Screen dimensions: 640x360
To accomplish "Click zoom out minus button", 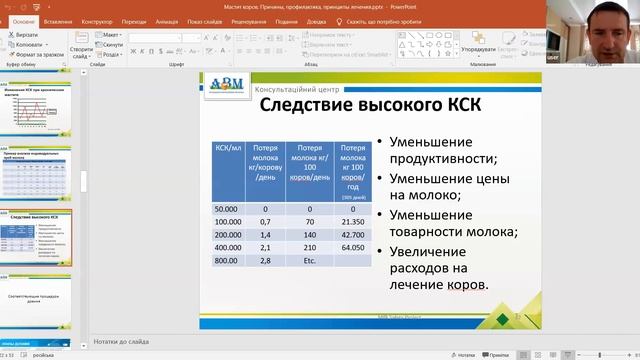I will [579, 355].
